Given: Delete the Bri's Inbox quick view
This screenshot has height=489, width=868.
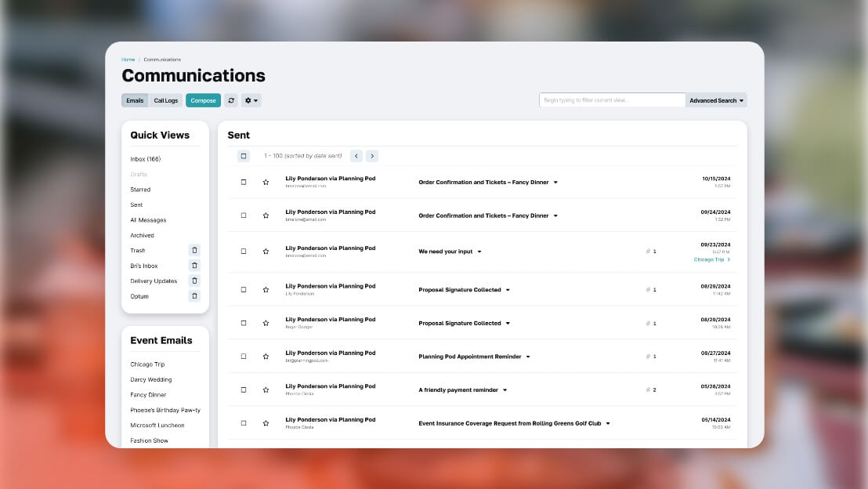Looking at the screenshot, I should 194,266.
